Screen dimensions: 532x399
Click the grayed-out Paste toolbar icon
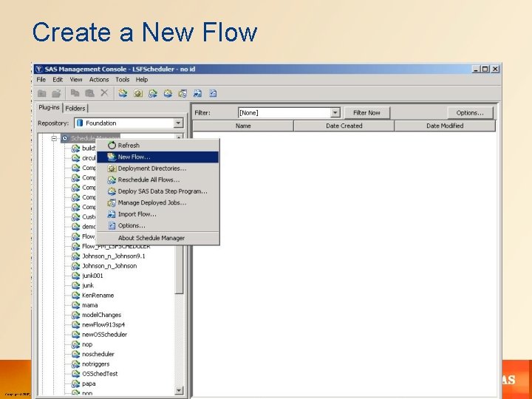pos(89,93)
